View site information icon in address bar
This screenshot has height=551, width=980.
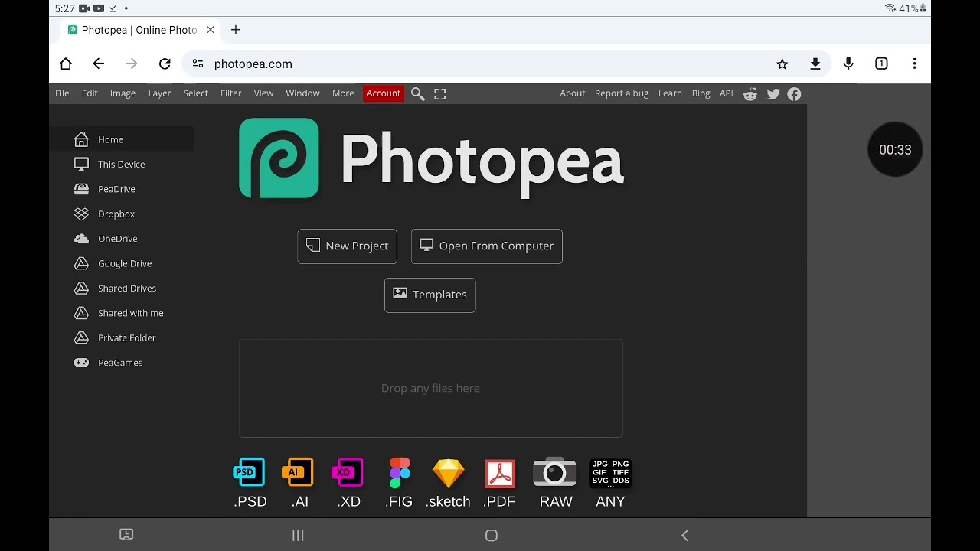pos(198,64)
